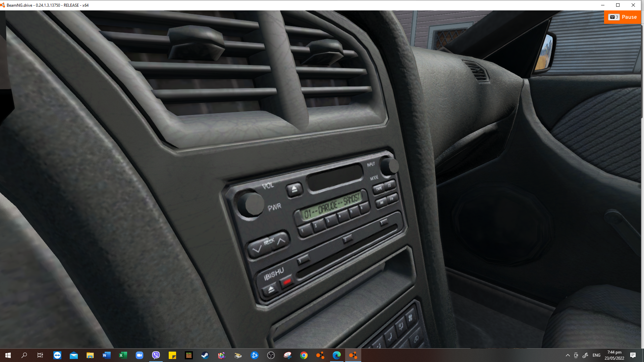Open OBS Studio from the taskbar
Viewport: 644px width, 362px height.
click(x=271, y=355)
